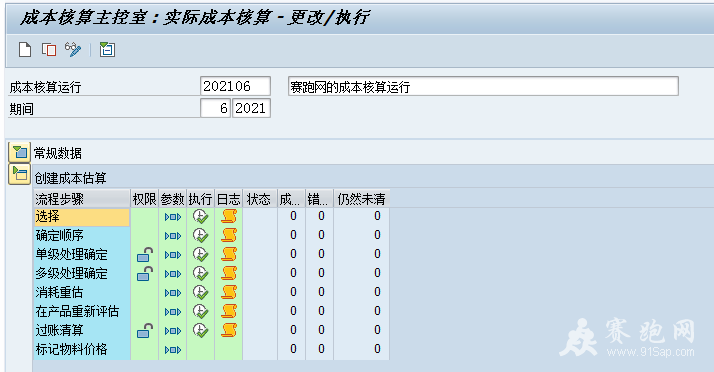
Task: Execute the 消耗重估 step
Action: coord(200,292)
